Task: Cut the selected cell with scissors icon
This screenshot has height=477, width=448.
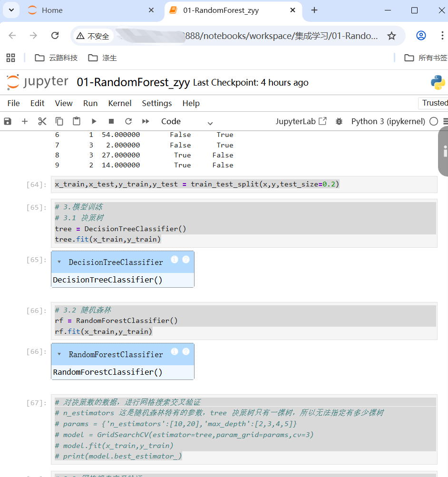Action: [x=42, y=121]
